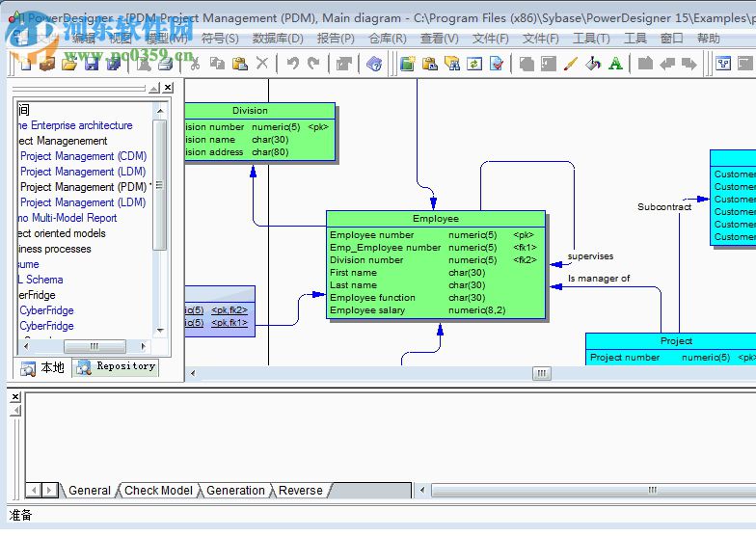Switch to the Reverse output tab
This screenshot has width=756, height=536.
pos(300,491)
